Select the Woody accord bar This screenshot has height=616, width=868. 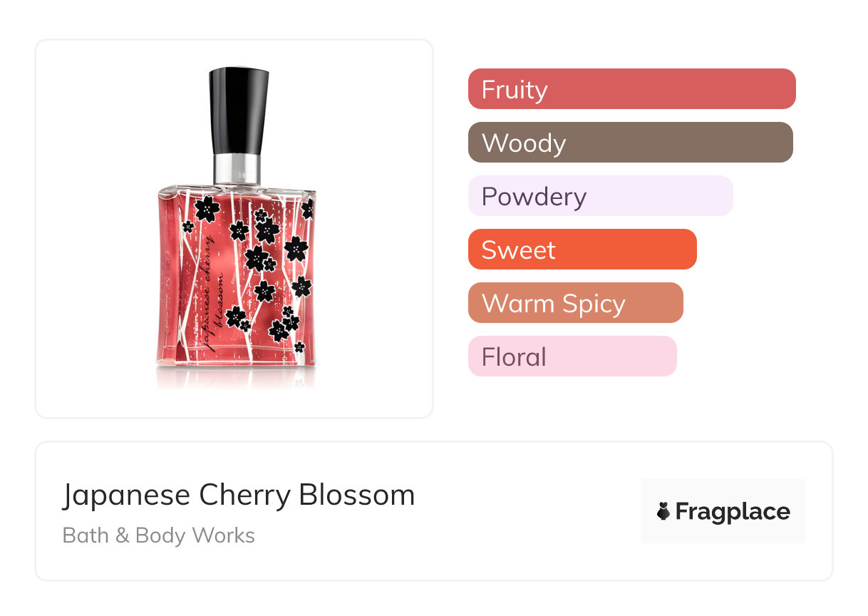click(630, 143)
